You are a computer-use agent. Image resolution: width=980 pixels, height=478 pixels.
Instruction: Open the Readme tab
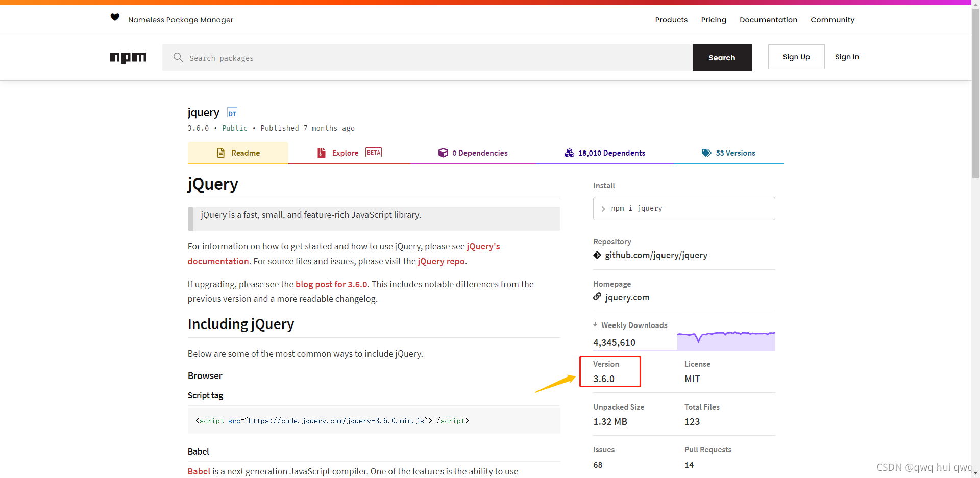(x=238, y=153)
